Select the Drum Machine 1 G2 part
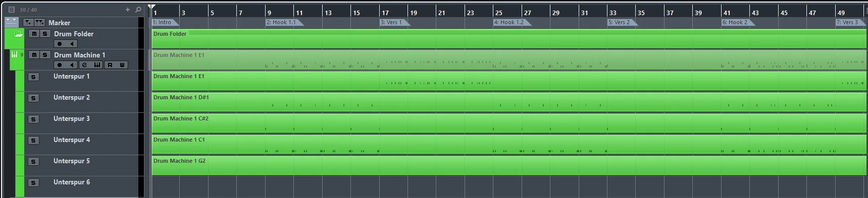 (x=509, y=166)
